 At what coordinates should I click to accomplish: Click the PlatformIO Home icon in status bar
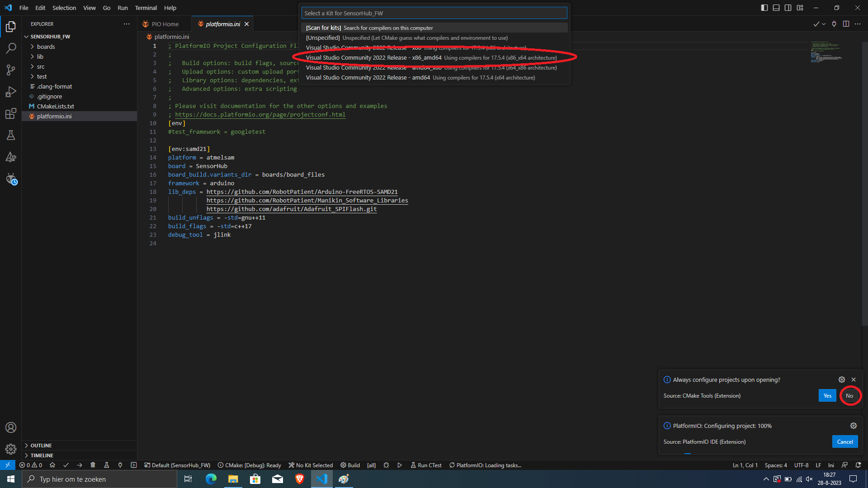pos(52,465)
